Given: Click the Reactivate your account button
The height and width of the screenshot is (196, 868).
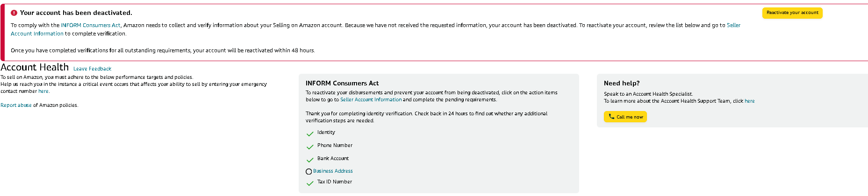Looking at the screenshot, I should click(792, 13).
